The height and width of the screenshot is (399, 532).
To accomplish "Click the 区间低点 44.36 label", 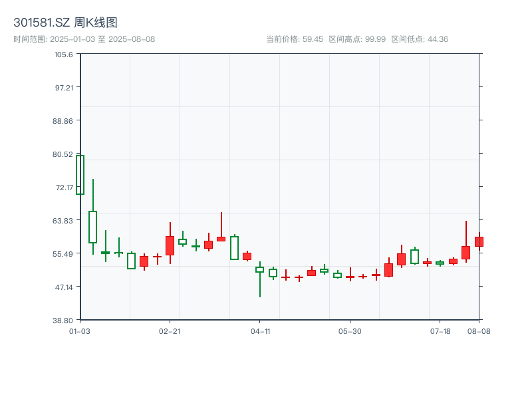I will click(x=420, y=39).
